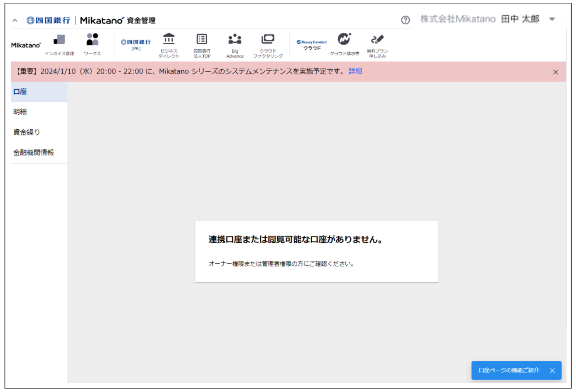
Task: Expand the 田中 太郎 user account dropdown
Action: 552,19
